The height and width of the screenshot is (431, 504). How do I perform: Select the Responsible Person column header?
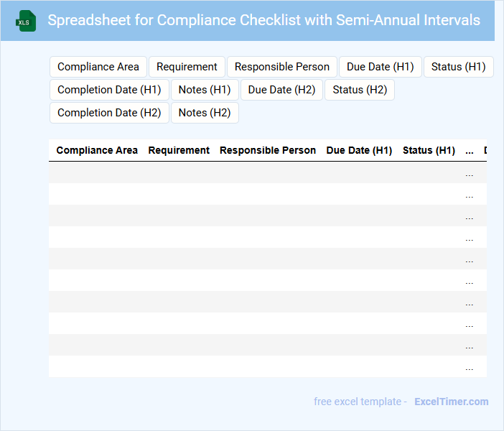tap(268, 150)
